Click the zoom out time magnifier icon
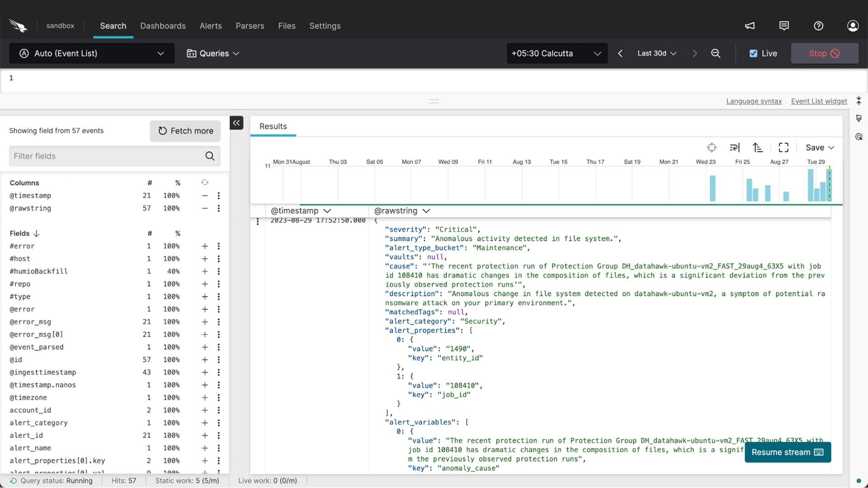 pyautogui.click(x=716, y=53)
